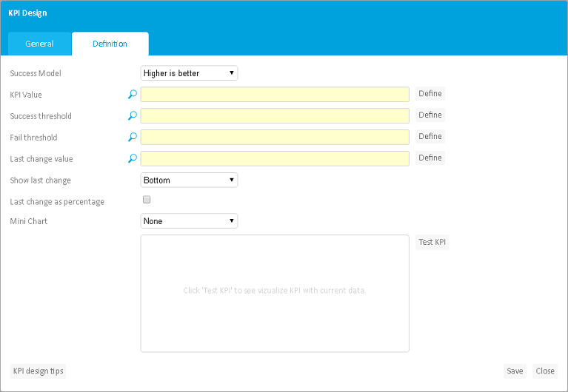Click into the Fail threshold text field
The width and height of the screenshot is (568, 392).
click(275, 138)
